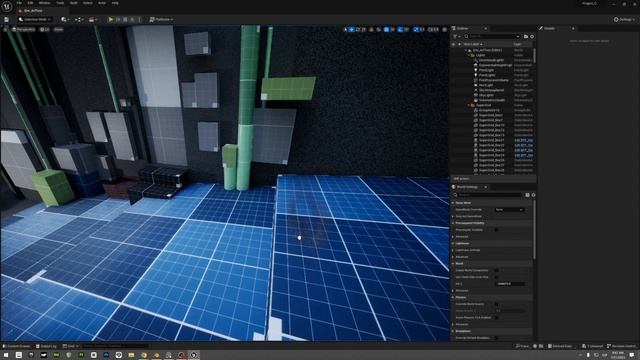The image size is (640, 360).
Task: Collapse the Lights folder in Outliner
Action: tap(469, 55)
